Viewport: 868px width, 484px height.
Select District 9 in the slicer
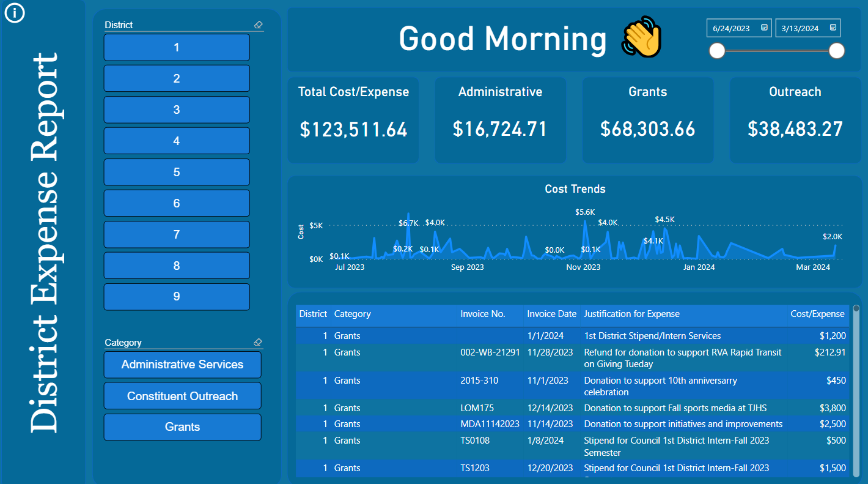point(177,296)
